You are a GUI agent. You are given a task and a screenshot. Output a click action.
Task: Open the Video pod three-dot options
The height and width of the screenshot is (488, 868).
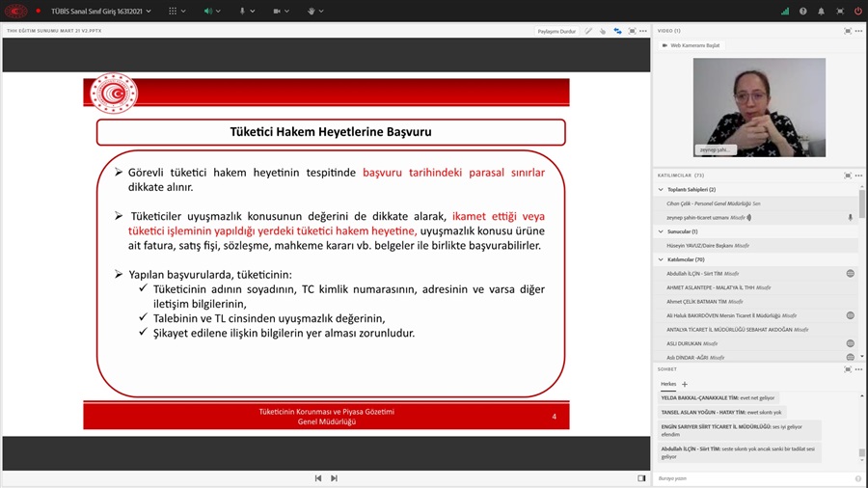tap(858, 31)
